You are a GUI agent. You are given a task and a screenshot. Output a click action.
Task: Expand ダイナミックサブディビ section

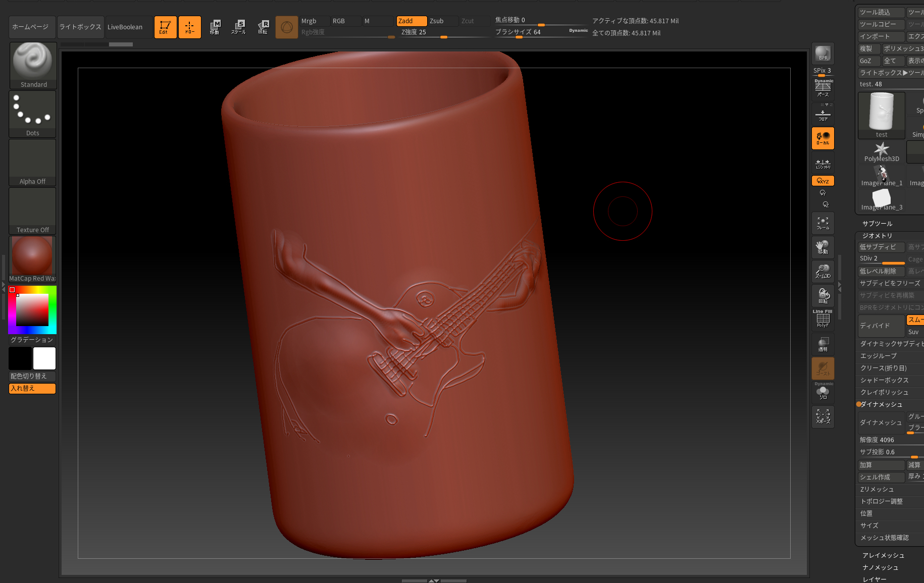892,344
